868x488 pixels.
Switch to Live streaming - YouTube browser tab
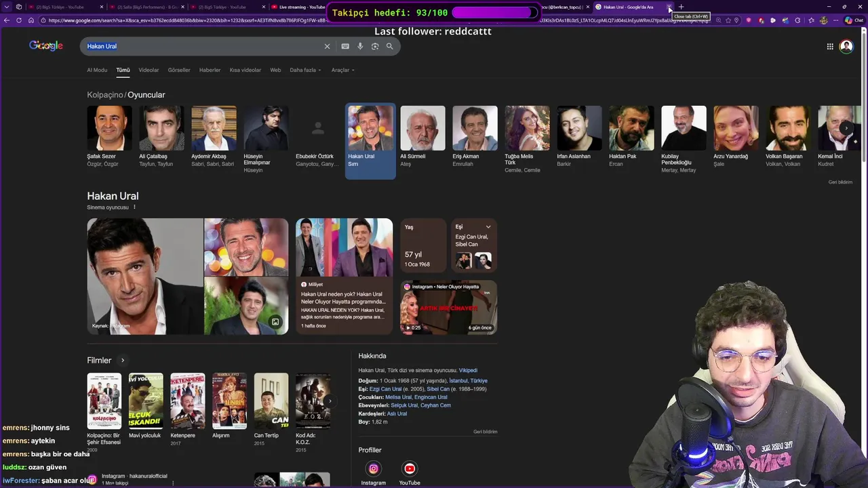297,7
